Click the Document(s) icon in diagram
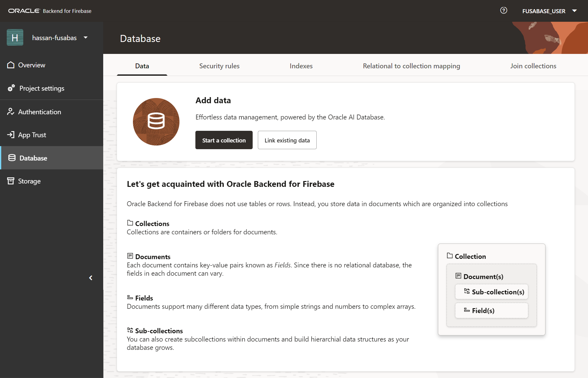 [458, 276]
